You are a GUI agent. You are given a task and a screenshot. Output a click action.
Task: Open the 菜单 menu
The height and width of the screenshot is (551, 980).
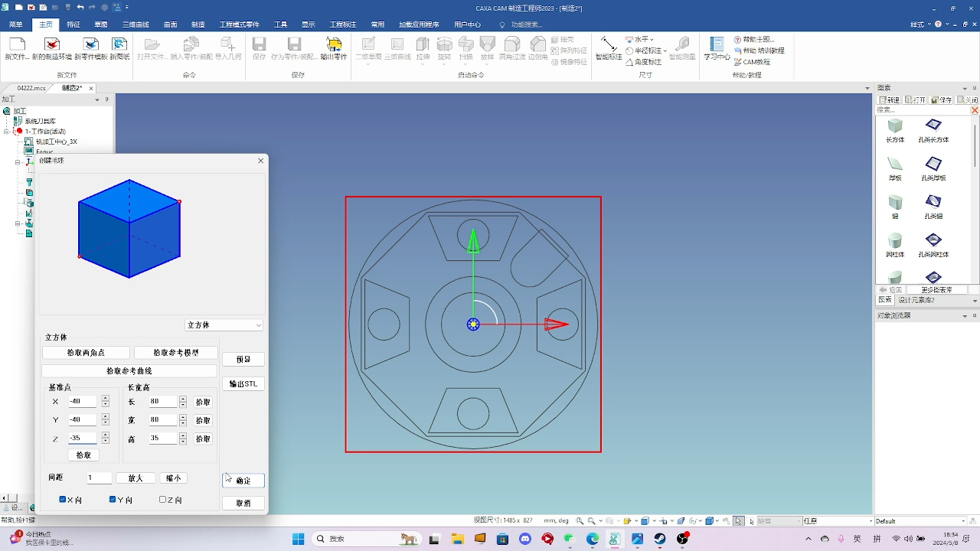(x=15, y=24)
